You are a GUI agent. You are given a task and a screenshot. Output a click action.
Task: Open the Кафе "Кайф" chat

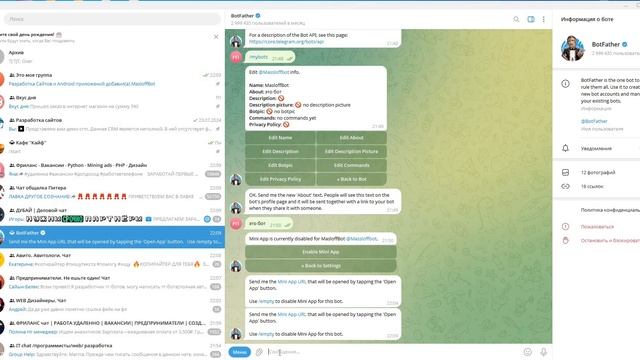(112, 147)
